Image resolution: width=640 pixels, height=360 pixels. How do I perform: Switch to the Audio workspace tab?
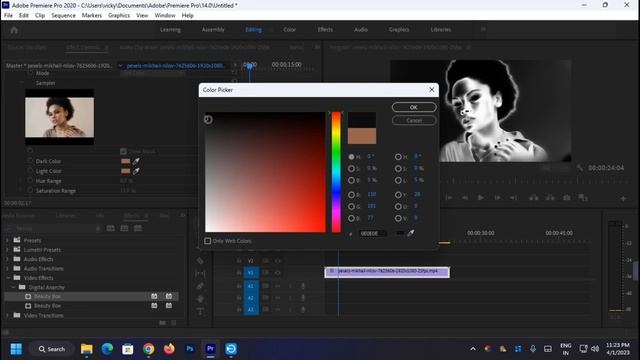360,30
